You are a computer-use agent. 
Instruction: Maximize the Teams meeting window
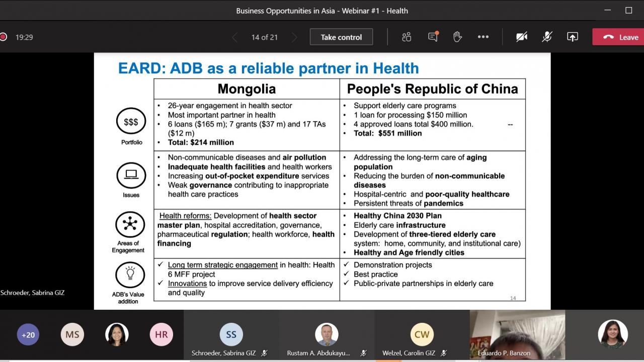coord(628,10)
